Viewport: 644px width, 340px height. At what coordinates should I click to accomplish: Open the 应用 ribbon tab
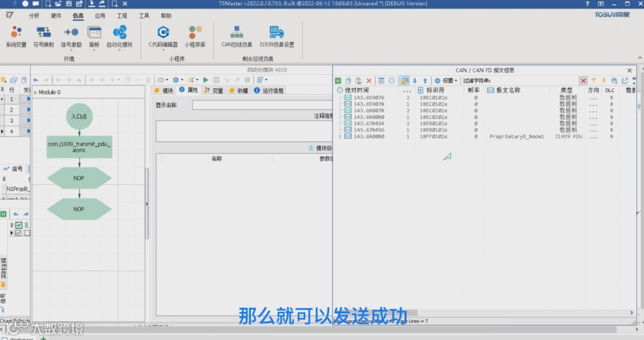point(100,16)
